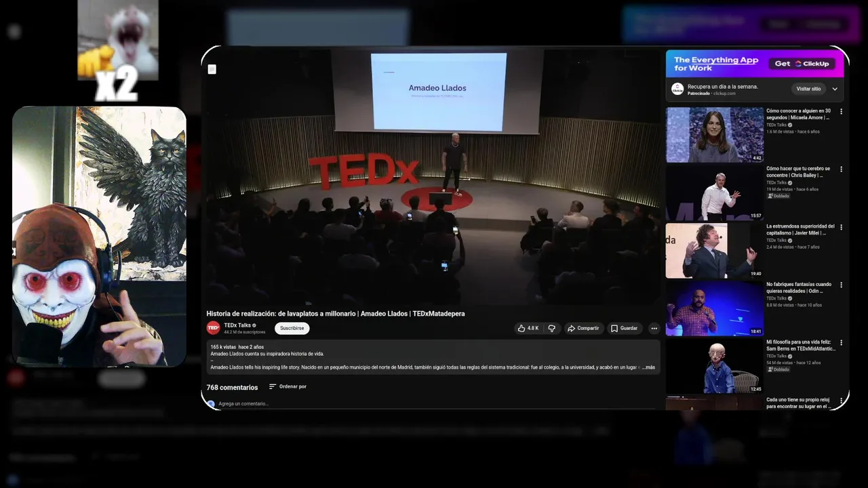Viewport: 868px width, 488px height.
Task: Click the video player showing TEDx stage
Action: coord(432,176)
